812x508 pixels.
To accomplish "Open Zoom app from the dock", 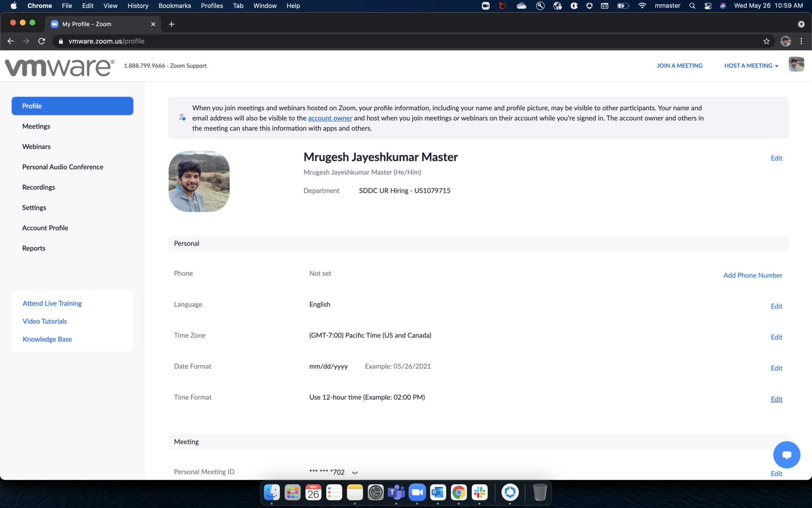I will point(417,493).
